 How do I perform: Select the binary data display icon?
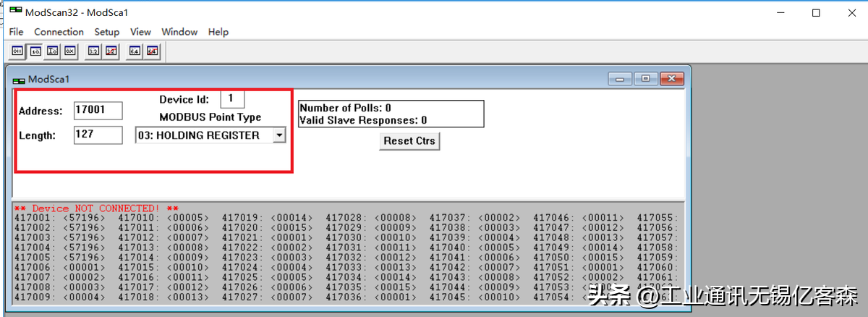click(x=18, y=51)
